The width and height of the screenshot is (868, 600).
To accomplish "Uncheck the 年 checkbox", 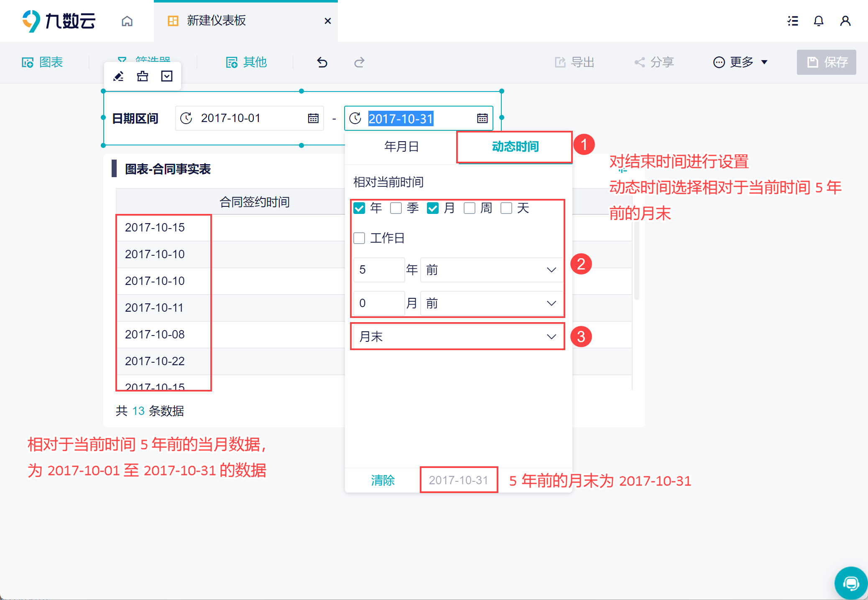I will click(359, 208).
